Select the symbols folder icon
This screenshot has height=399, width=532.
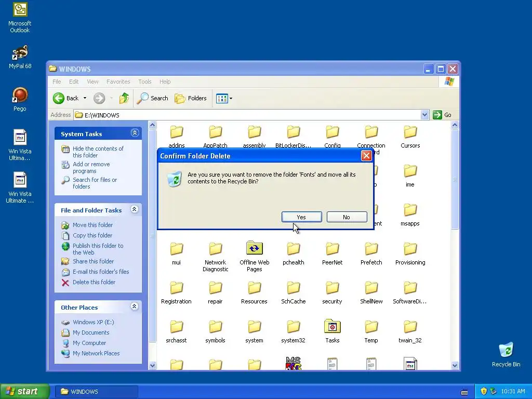[x=216, y=327]
